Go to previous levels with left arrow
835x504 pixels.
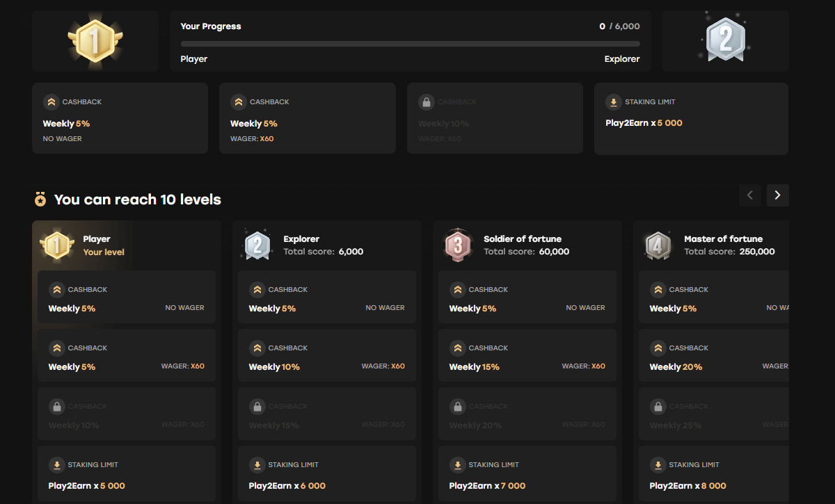click(750, 195)
